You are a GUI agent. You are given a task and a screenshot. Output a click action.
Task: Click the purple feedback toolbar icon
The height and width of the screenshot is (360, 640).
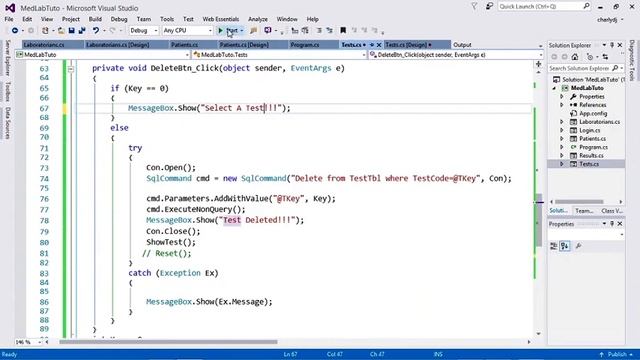[268, 31]
